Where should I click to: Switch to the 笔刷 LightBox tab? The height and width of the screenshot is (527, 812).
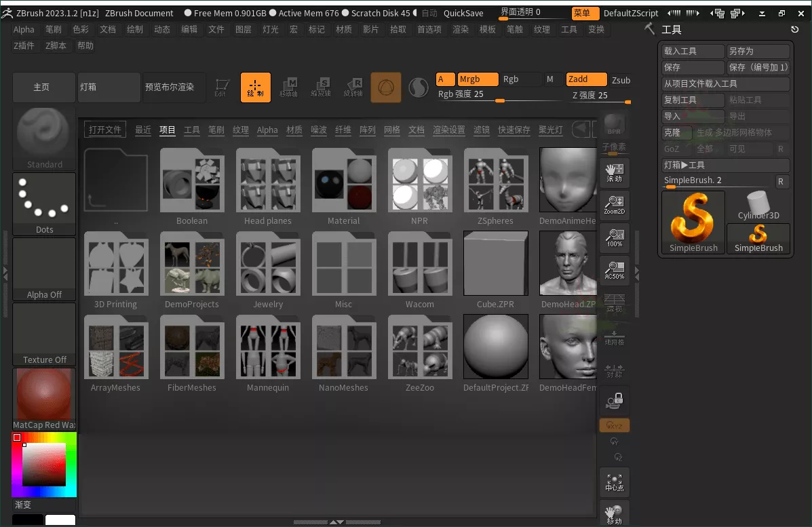216,130
